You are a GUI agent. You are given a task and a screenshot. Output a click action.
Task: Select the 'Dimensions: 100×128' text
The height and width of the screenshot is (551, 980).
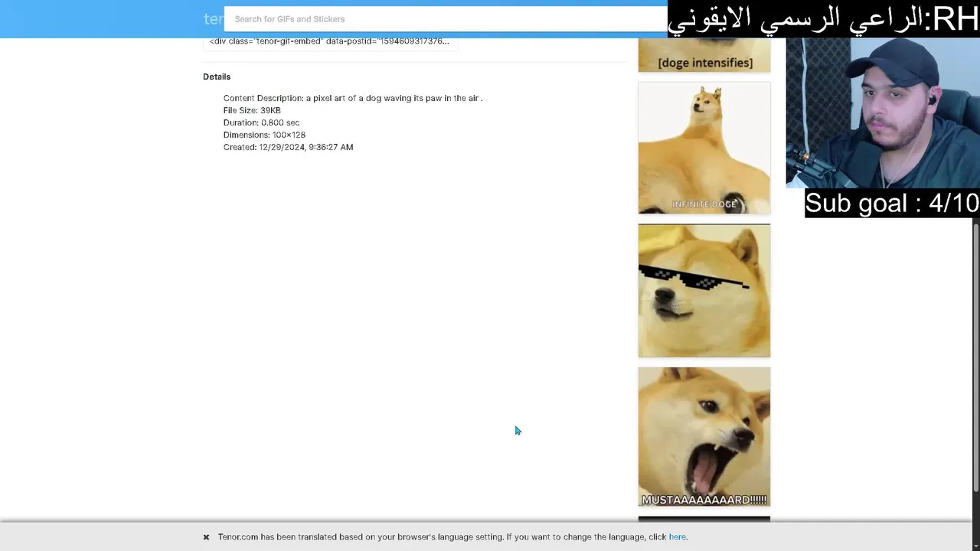pos(264,135)
